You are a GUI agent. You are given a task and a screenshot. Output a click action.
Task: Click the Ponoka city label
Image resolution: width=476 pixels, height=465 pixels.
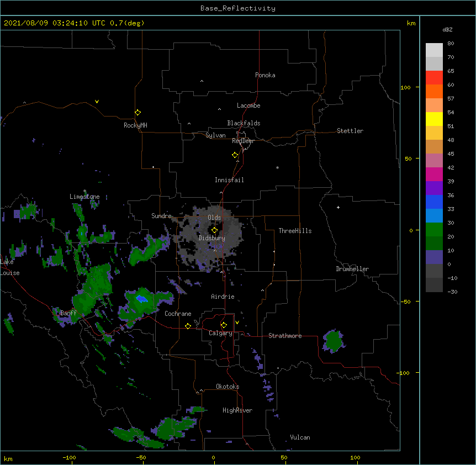pos(265,75)
